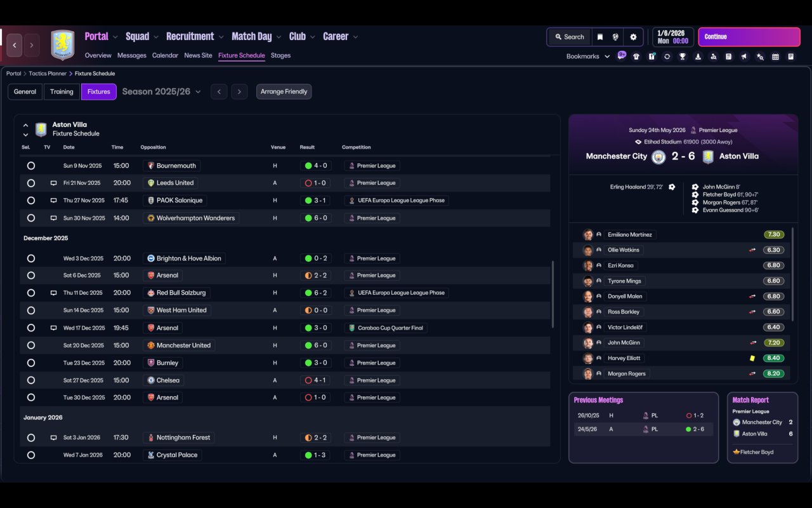
Task: Select the Burnley fixture radio button
Action: click(31, 363)
